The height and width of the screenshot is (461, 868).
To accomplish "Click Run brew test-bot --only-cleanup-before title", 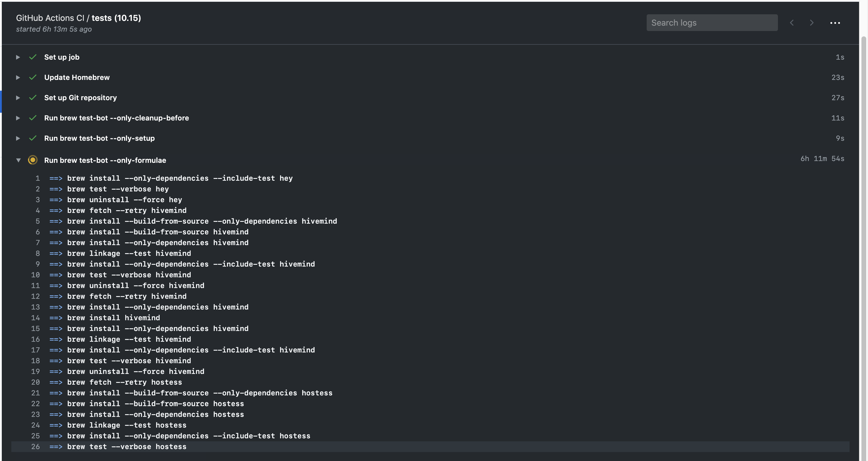I will pyautogui.click(x=117, y=118).
